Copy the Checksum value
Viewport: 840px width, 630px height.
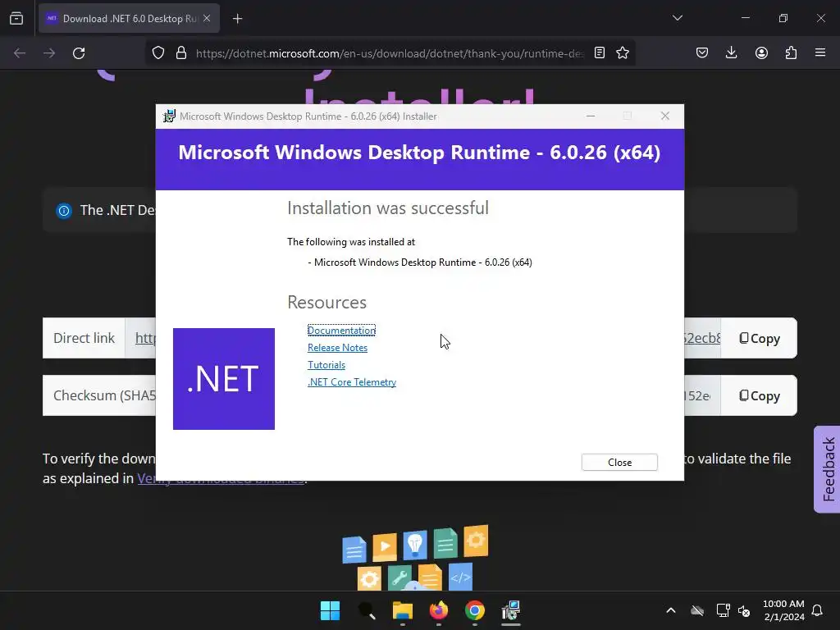(759, 396)
